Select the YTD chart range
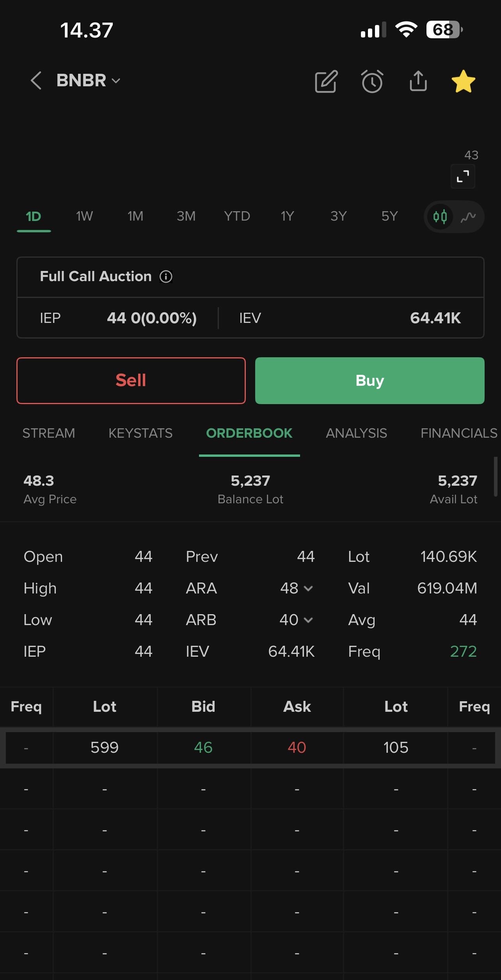This screenshot has height=980, width=501. 237,216
